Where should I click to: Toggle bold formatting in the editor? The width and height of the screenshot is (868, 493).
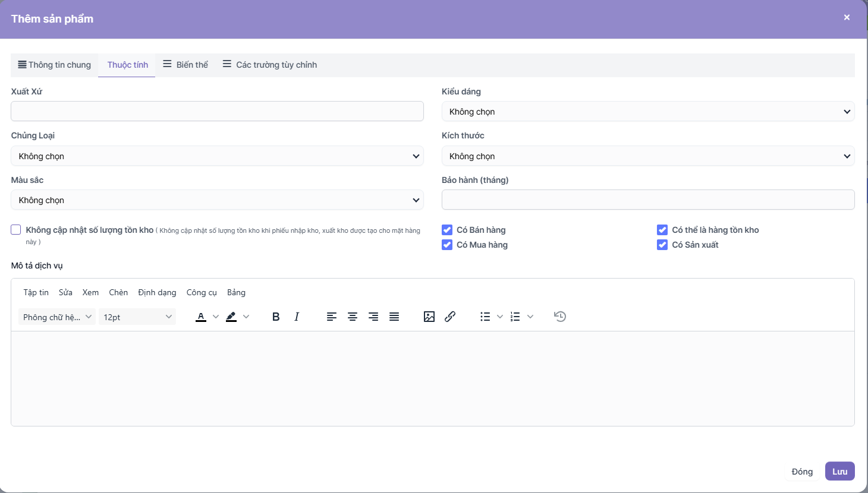[x=276, y=317]
